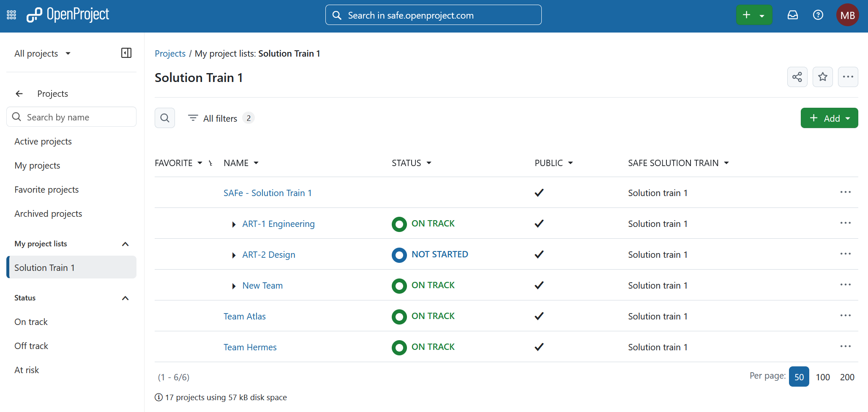Collapse the sidebar with the panel icon

(x=126, y=53)
